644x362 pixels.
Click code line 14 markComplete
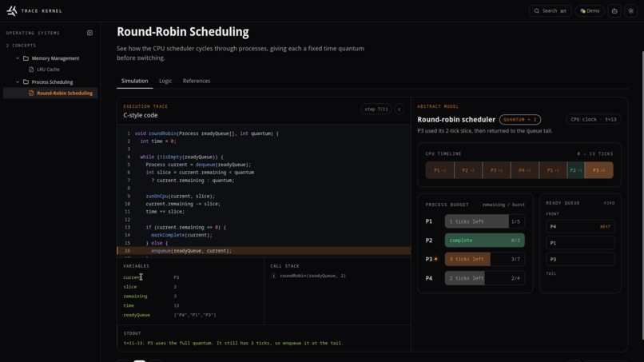(x=181, y=235)
